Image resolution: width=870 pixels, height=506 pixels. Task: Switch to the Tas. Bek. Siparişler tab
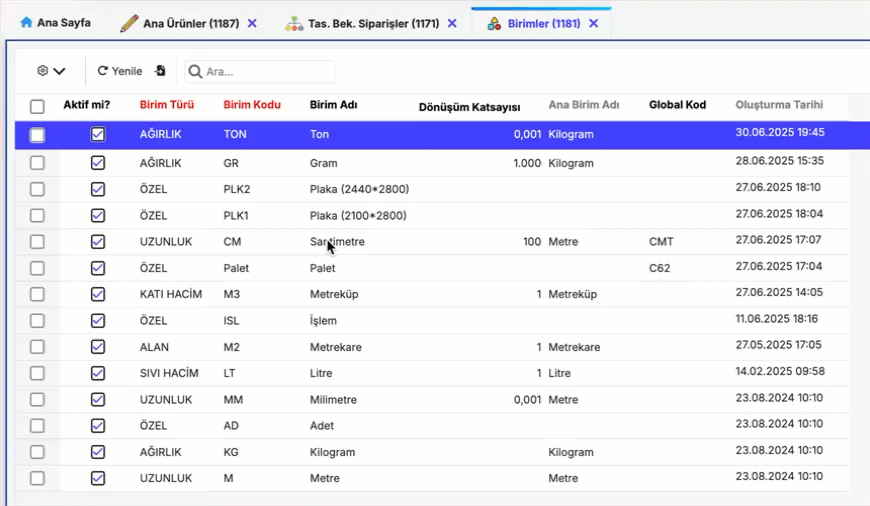[x=374, y=23]
